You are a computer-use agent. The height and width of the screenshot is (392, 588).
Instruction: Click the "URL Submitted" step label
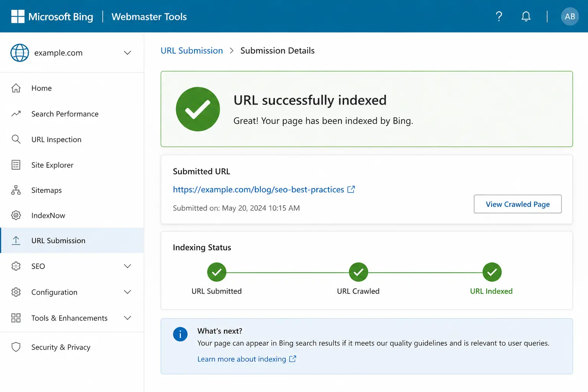(x=217, y=291)
